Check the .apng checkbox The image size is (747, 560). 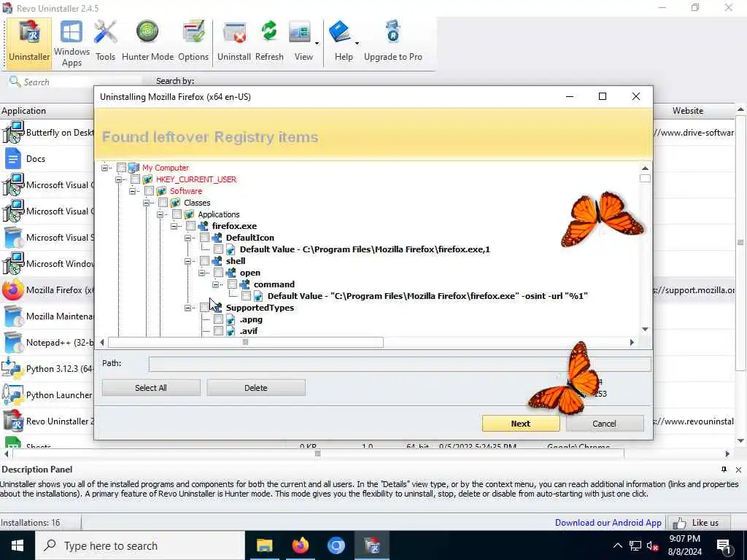(218, 319)
